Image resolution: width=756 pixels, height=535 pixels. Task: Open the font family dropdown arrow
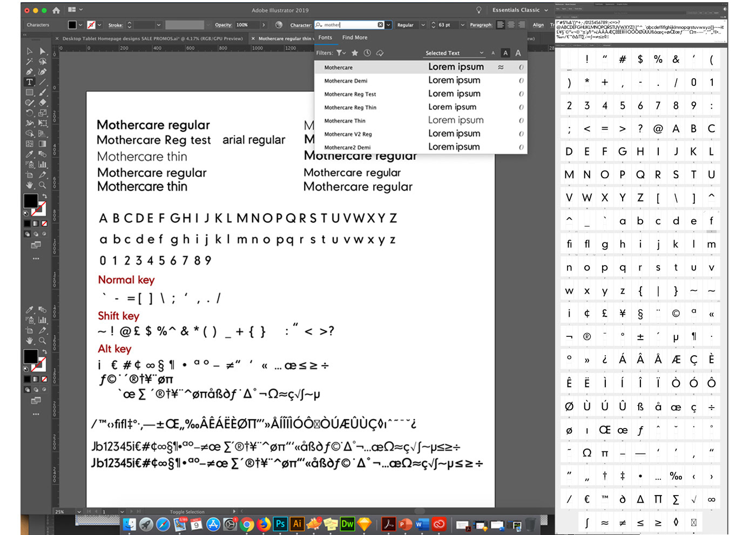388,25
